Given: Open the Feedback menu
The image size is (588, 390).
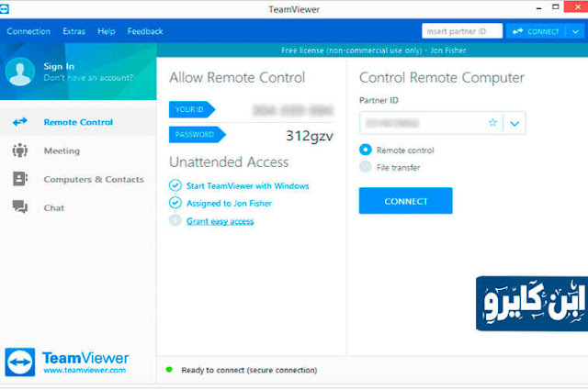Looking at the screenshot, I should tap(145, 31).
